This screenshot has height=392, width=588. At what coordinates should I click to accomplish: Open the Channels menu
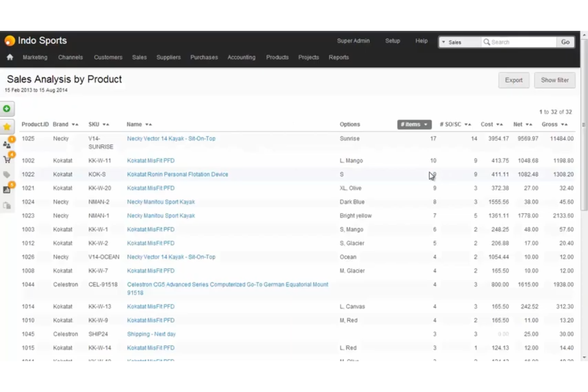70,57
